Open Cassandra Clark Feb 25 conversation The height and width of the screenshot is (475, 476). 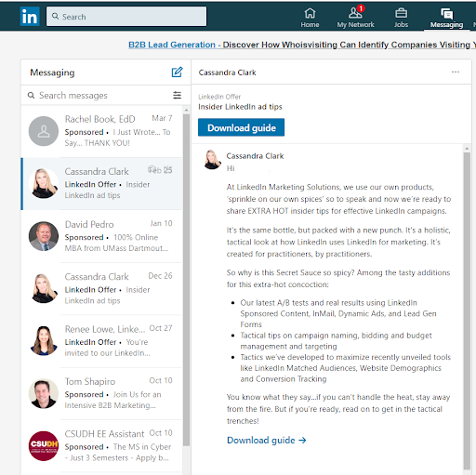pyautogui.click(x=102, y=184)
